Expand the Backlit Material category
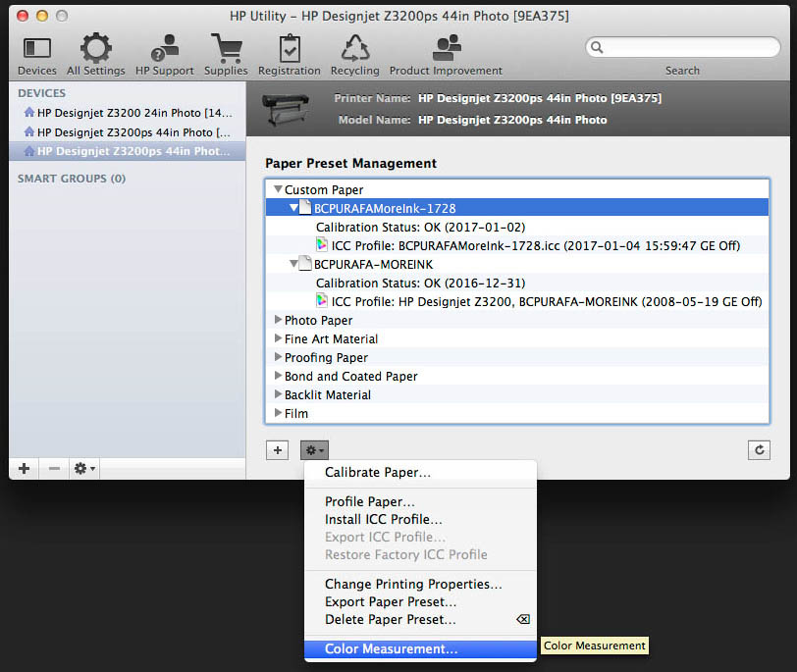The image size is (797, 672). (279, 395)
